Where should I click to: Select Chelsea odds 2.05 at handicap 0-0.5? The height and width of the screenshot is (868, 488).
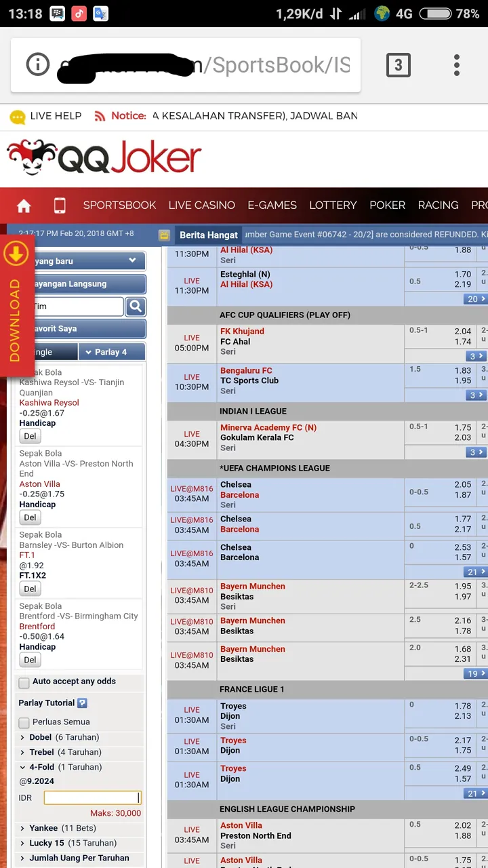click(x=463, y=485)
